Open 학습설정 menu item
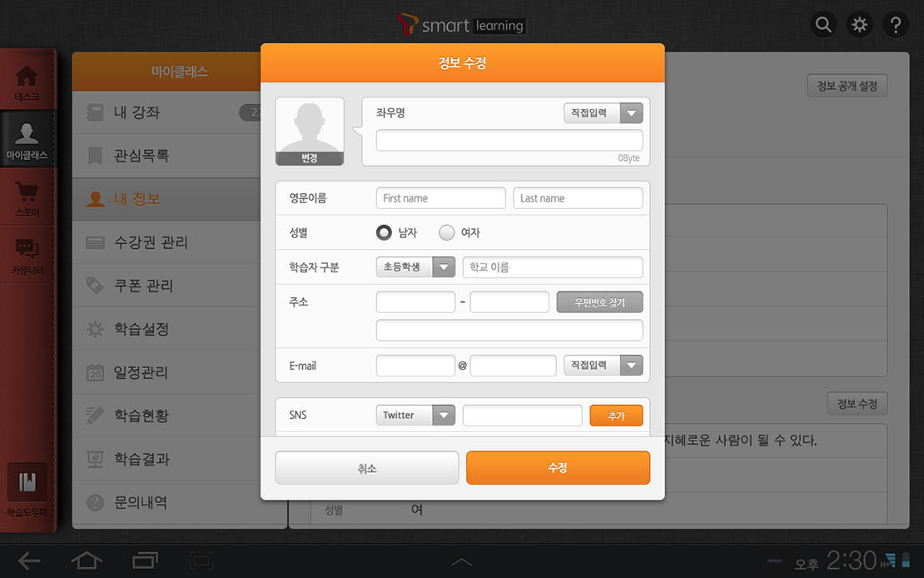This screenshot has width=924, height=578. tap(167, 329)
